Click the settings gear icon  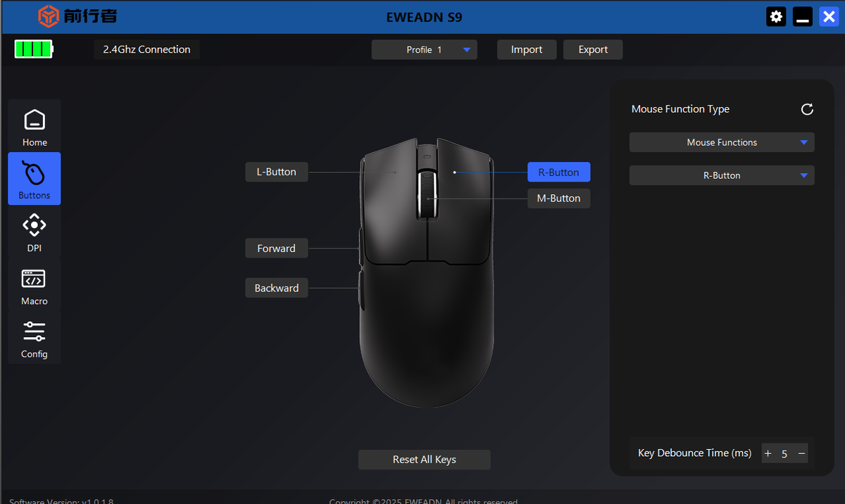pyautogui.click(x=776, y=17)
